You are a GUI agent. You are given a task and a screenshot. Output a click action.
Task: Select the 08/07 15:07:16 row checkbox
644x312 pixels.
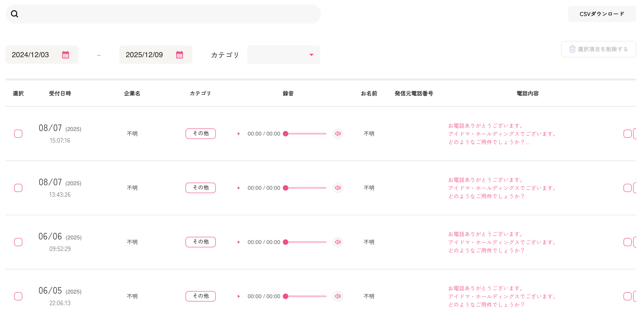(18, 134)
